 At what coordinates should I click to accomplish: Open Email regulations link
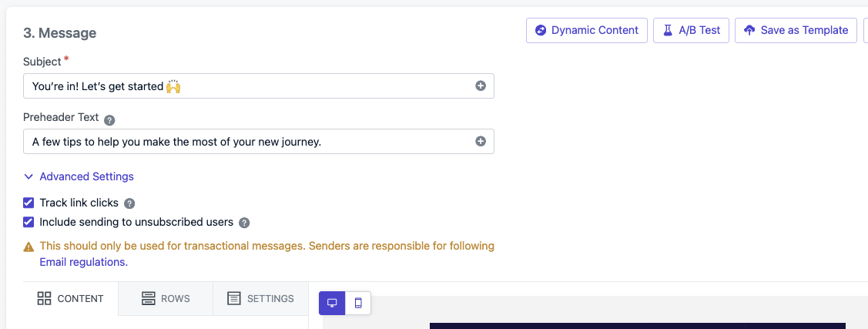coord(84,262)
